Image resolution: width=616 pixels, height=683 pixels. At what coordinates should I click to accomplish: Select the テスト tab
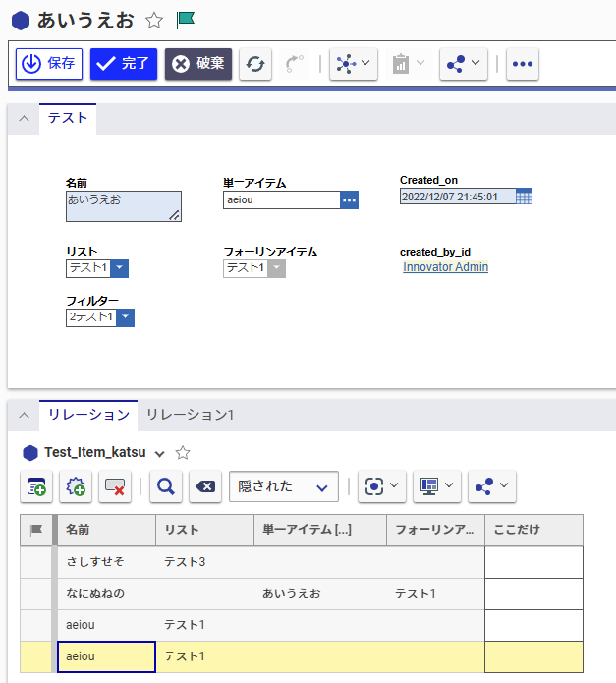[67, 118]
